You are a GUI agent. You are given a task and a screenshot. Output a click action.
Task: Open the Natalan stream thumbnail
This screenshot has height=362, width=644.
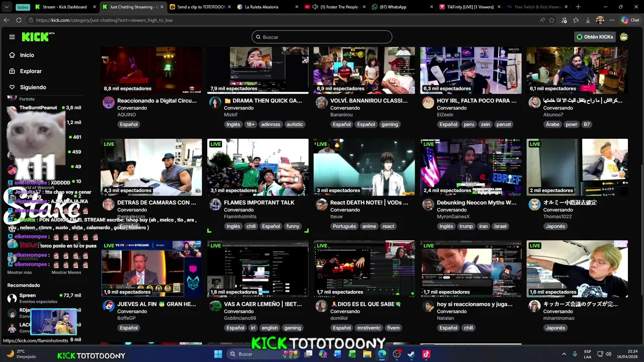point(471,269)
